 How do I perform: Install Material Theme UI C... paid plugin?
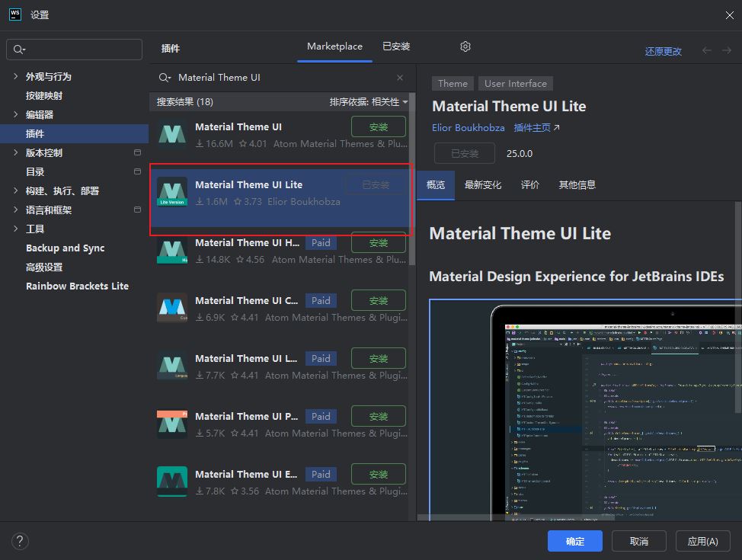point(379,301)
